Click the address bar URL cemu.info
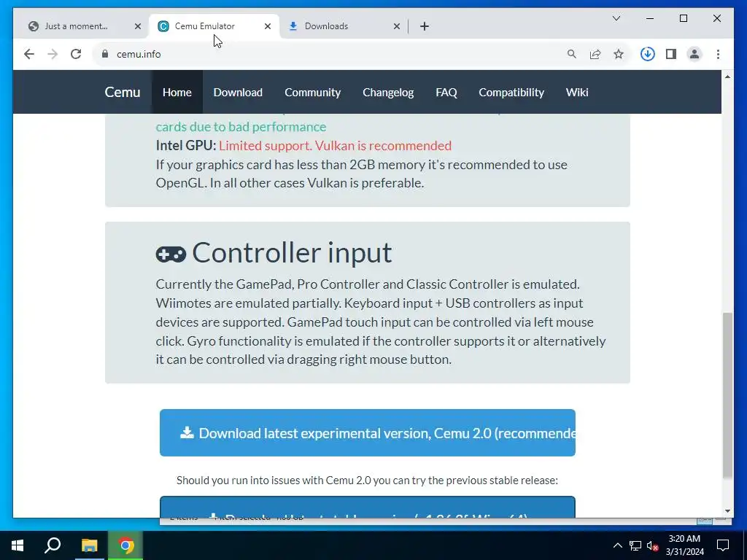Screen dimensions: 747x560 (x=139, y=54)
